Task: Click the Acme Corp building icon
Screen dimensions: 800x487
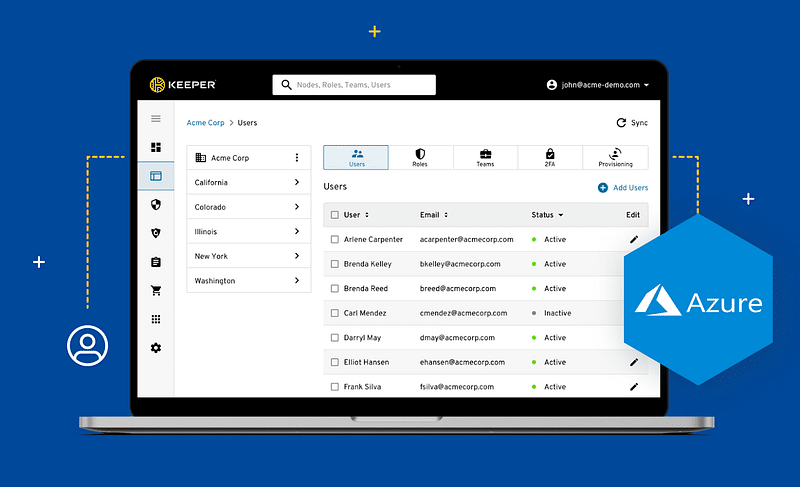Action: [201, 158]
